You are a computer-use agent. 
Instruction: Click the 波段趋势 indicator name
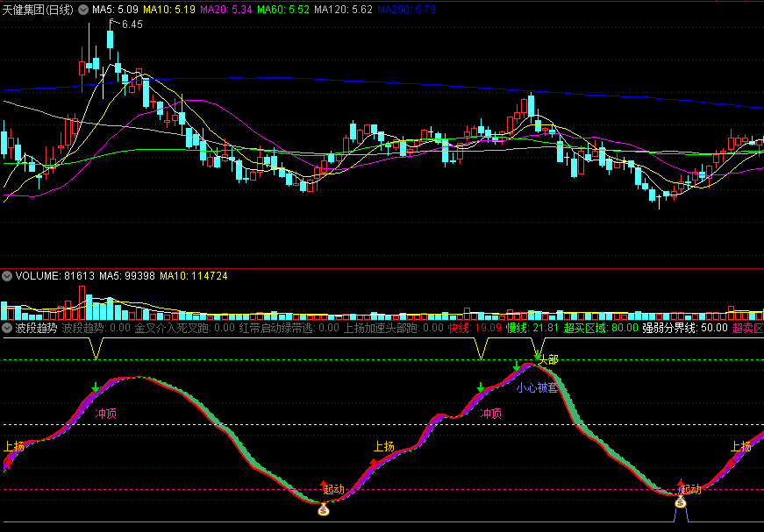coord(36,328)
